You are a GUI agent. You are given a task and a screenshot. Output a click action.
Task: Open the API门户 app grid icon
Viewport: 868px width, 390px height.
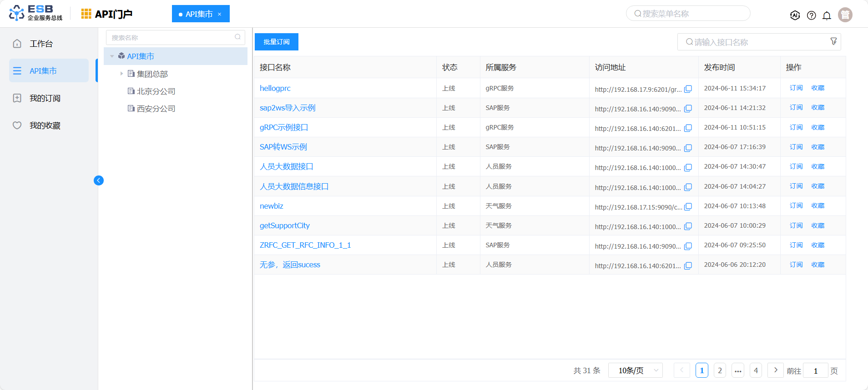click(x=86, y=14)
